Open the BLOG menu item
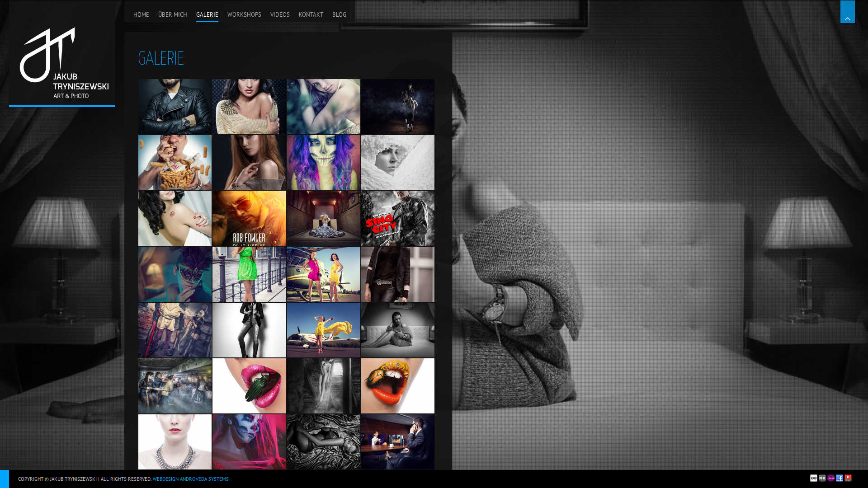 [x=339, y=14]
